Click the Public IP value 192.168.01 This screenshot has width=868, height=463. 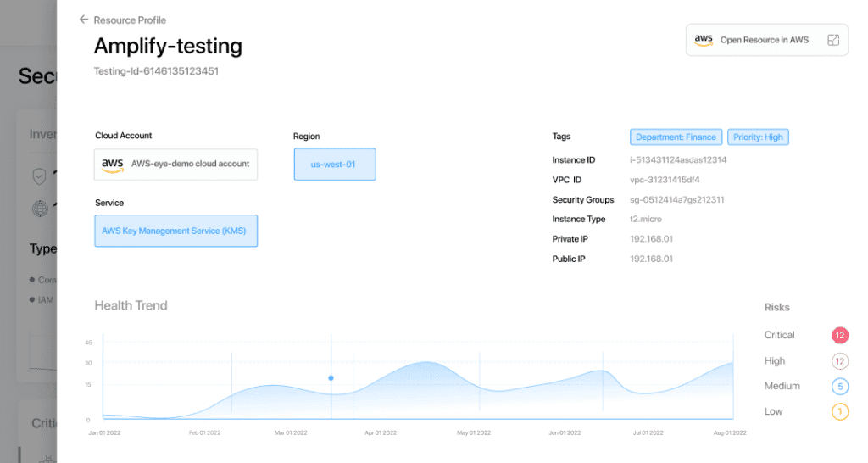pos(652,259)
